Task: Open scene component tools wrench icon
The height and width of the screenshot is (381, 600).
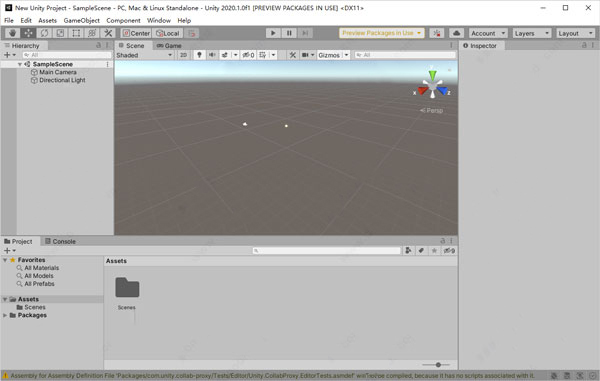Action: tap(293, 55)
